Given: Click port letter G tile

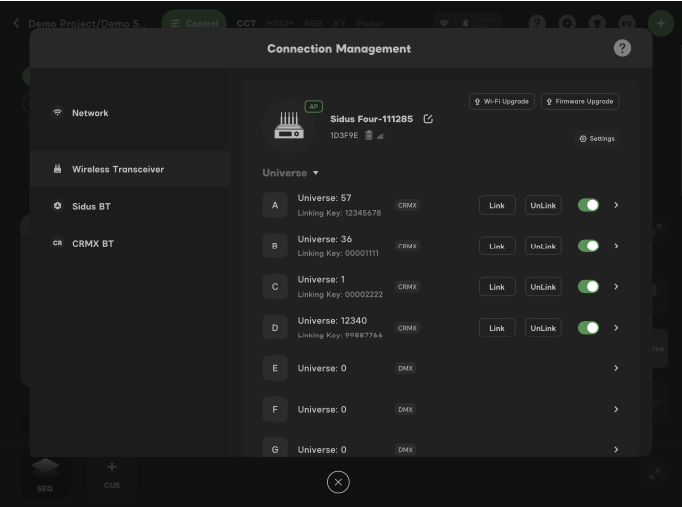Looking at the screenshot, I should (275, 448).
